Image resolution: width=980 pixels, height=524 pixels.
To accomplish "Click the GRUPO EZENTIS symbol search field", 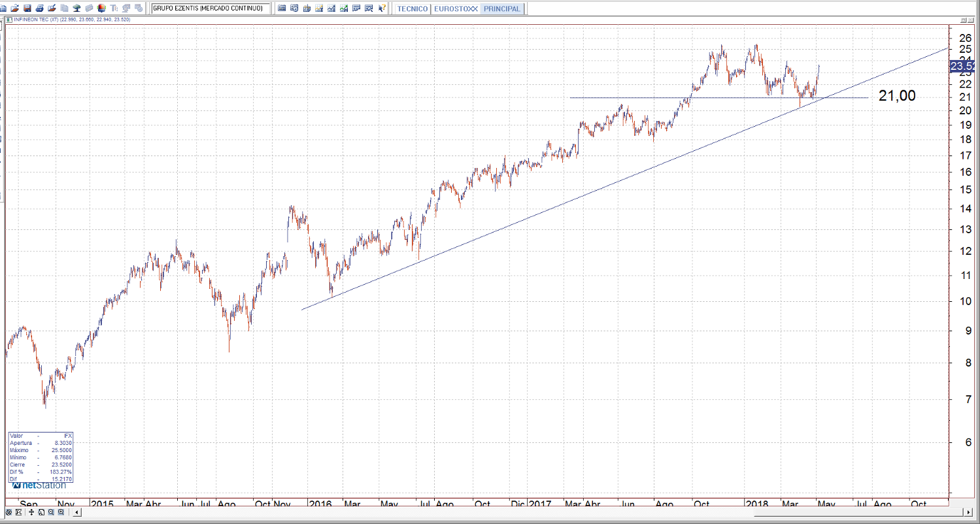I will [x=211, y=8].
